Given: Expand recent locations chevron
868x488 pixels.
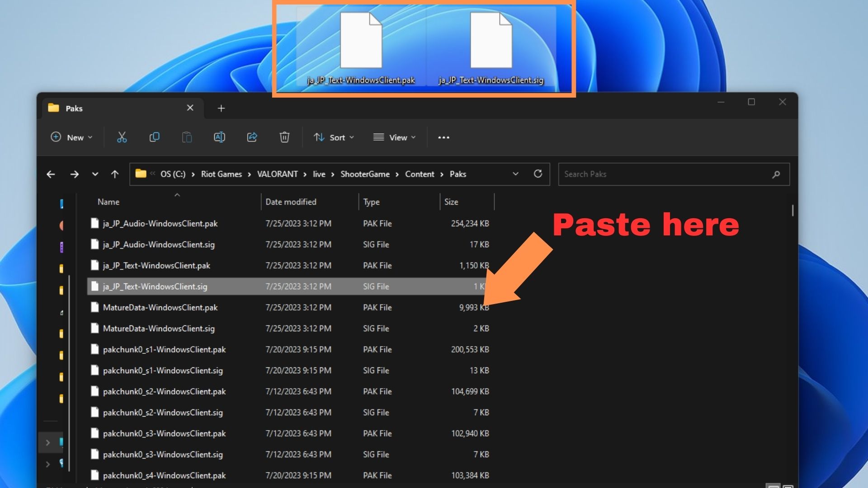Looking at the screenshot, I should pos(95,174).
